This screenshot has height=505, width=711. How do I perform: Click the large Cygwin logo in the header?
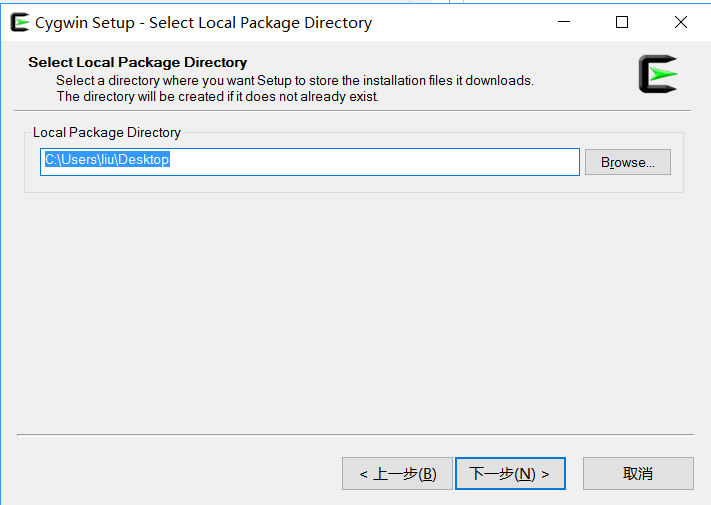[x=658, y=74]
